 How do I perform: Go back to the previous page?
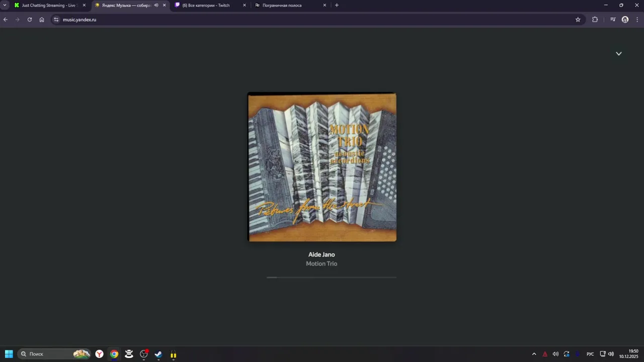click(x=6, y=20)
